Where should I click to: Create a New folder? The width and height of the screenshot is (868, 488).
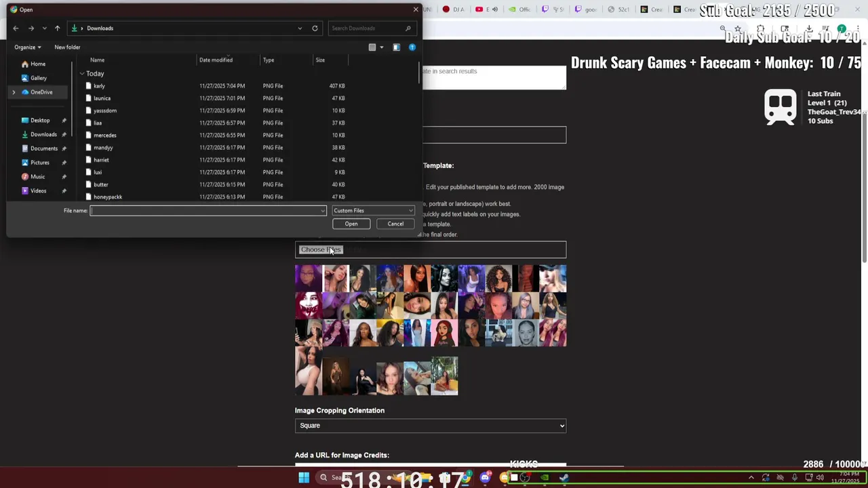67,47
